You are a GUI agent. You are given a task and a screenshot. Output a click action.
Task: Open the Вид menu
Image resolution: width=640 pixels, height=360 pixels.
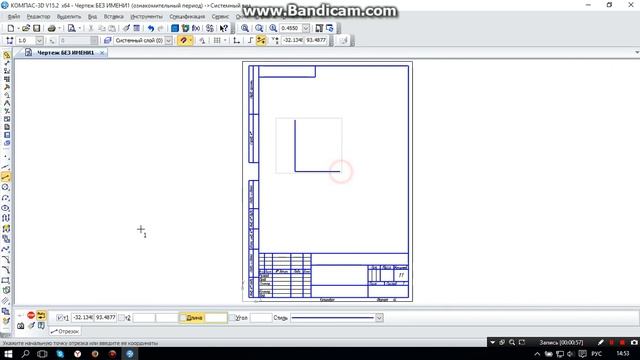click(x=93, y=17)
